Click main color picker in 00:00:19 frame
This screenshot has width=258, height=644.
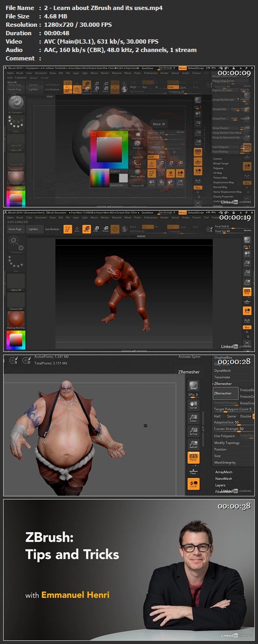(x=16, y=340)
